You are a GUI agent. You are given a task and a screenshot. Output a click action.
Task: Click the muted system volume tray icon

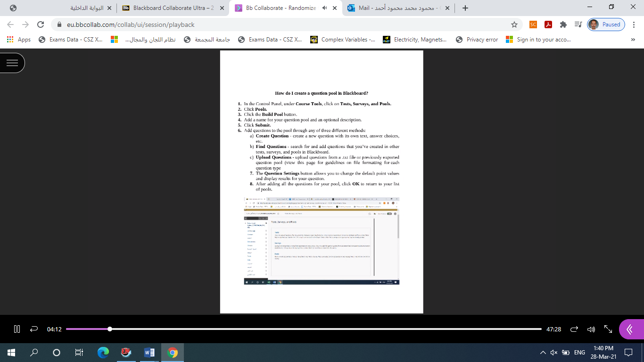(x=554, y=353)
